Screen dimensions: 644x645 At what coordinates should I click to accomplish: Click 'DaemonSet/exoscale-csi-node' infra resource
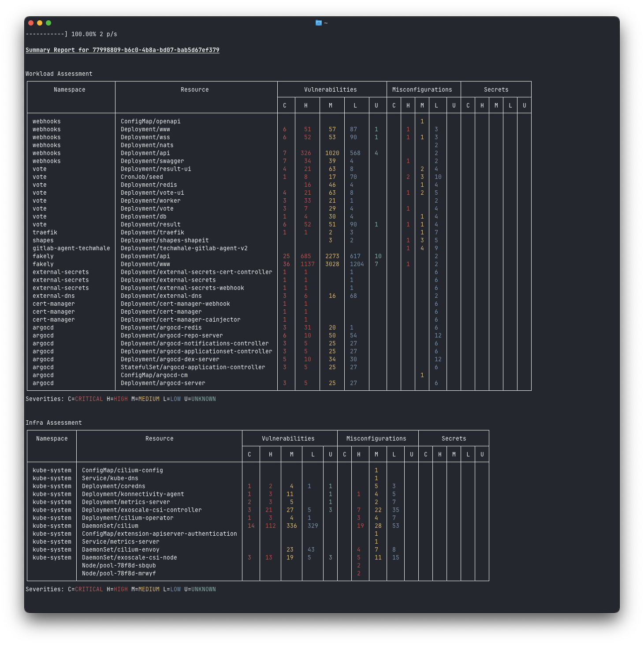(130, 558)
